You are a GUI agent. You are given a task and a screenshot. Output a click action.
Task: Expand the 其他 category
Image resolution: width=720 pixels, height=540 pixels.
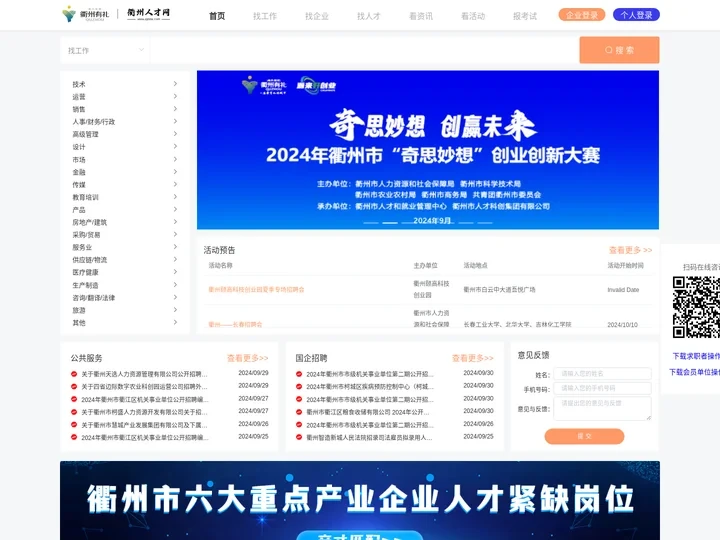click(x=124, y=322)
